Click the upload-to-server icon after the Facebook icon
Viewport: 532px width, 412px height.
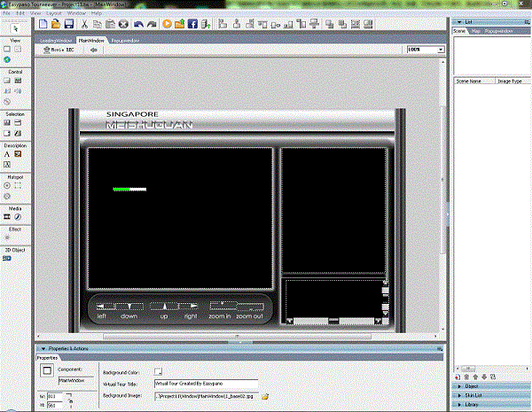[206, 24]
